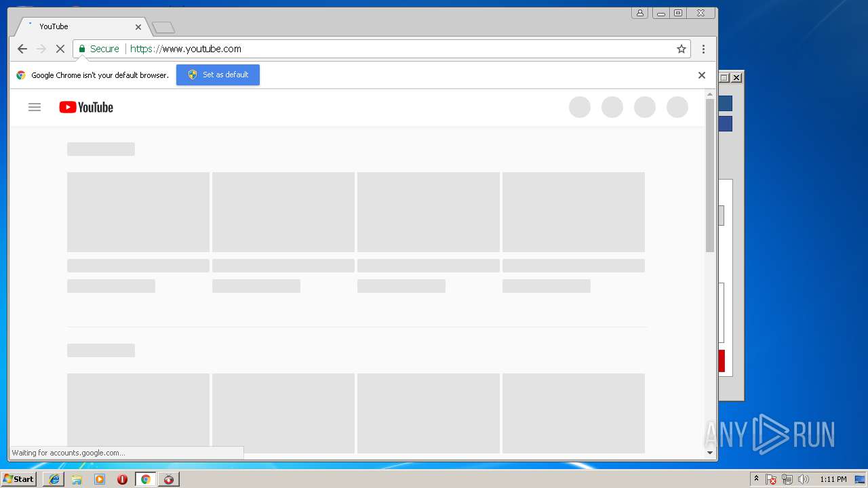
Task: Open the Chrome three-dot menu
Action: 703,49
